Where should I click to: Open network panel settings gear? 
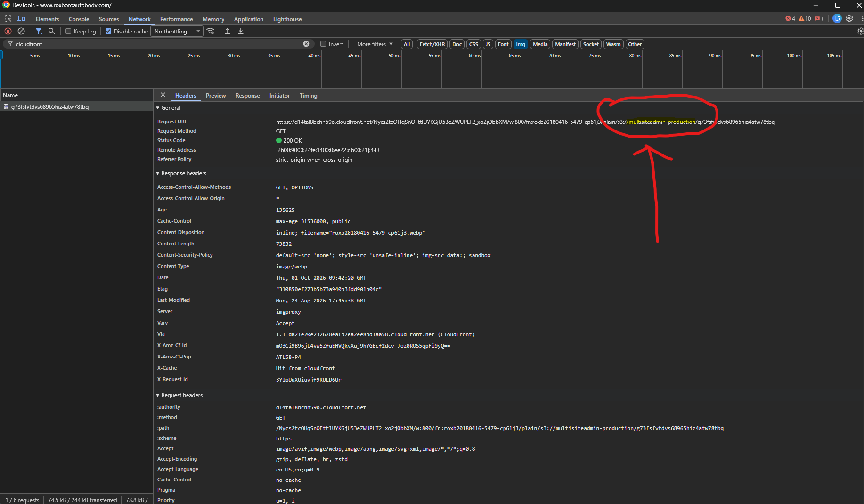860,31
